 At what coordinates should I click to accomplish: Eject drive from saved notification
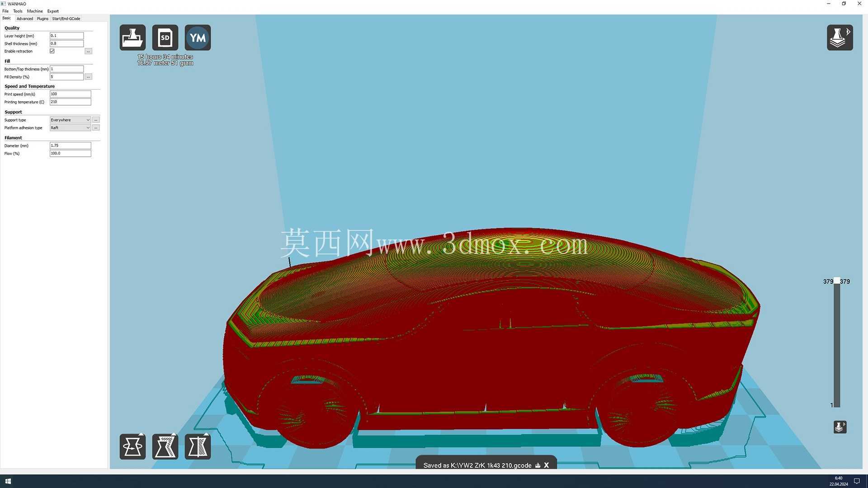538,465
